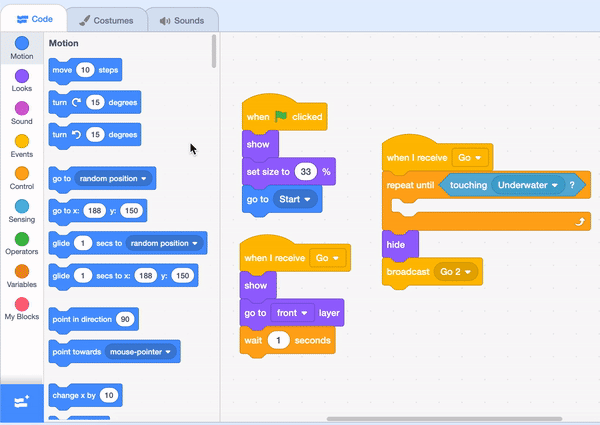
Task: Open Go dropdown above repeat until block
Action: (470, 158)
